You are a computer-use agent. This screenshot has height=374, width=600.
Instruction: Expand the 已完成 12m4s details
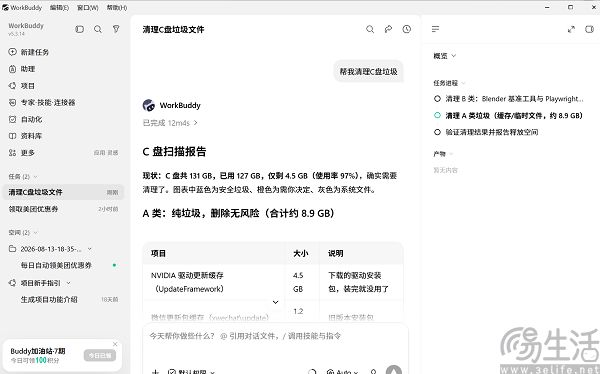click(170, 123)
